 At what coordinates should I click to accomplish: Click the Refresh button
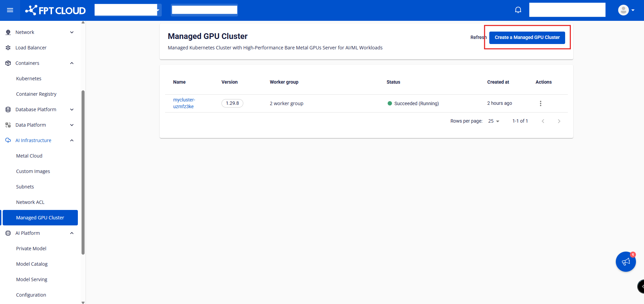pos(478,38)
